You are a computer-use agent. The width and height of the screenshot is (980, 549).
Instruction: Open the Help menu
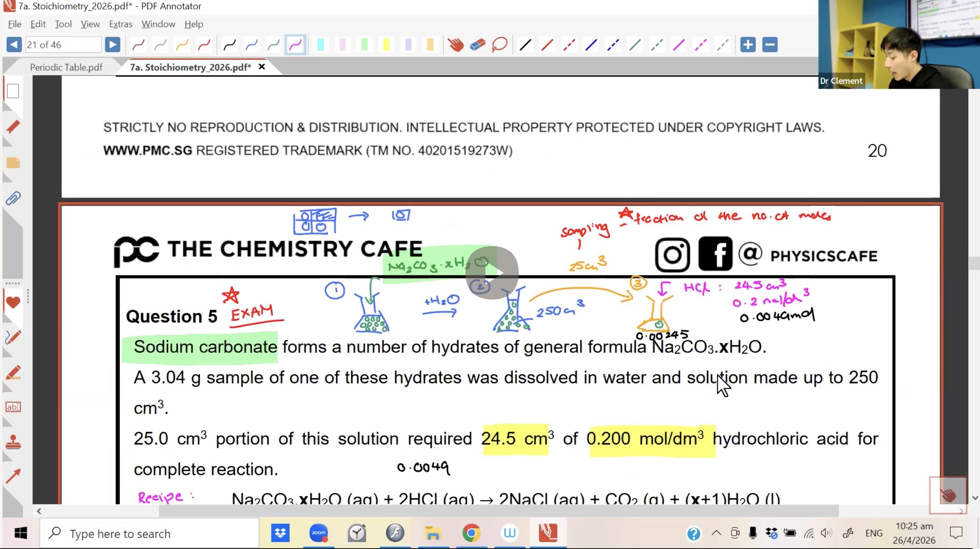coord(194,24)
